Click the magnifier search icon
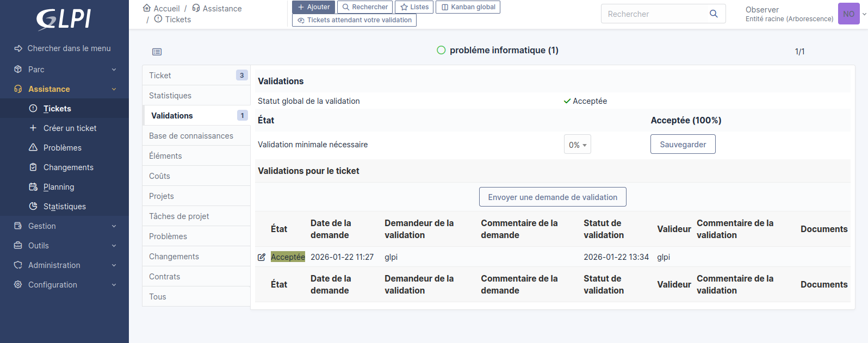868x343 pixels. click(x=714, y=14)
